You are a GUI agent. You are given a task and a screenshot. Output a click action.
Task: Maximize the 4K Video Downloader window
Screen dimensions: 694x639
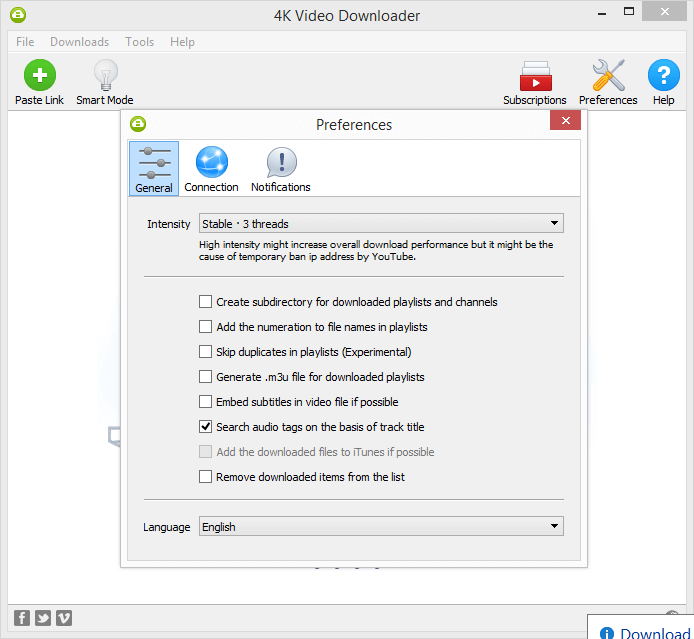click(x=629, y=12)
